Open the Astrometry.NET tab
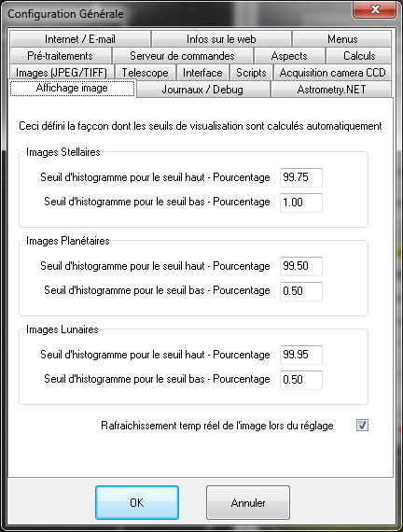This screenshot has height=532, width=403. point(331,90)
